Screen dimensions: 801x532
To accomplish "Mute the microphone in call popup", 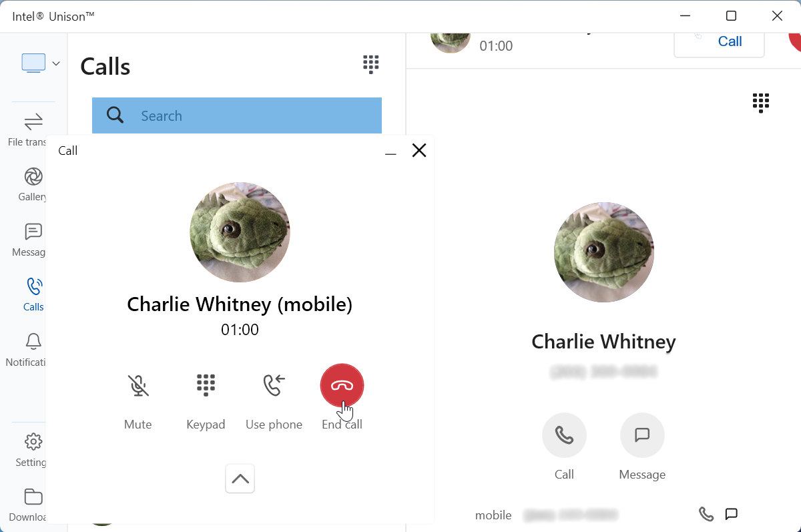I will 138,385.
